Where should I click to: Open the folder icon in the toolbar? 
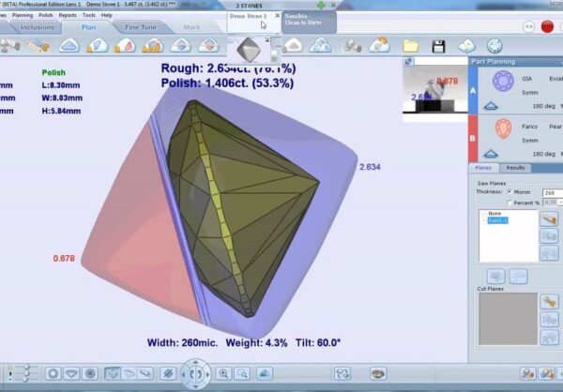click(411, 45)
